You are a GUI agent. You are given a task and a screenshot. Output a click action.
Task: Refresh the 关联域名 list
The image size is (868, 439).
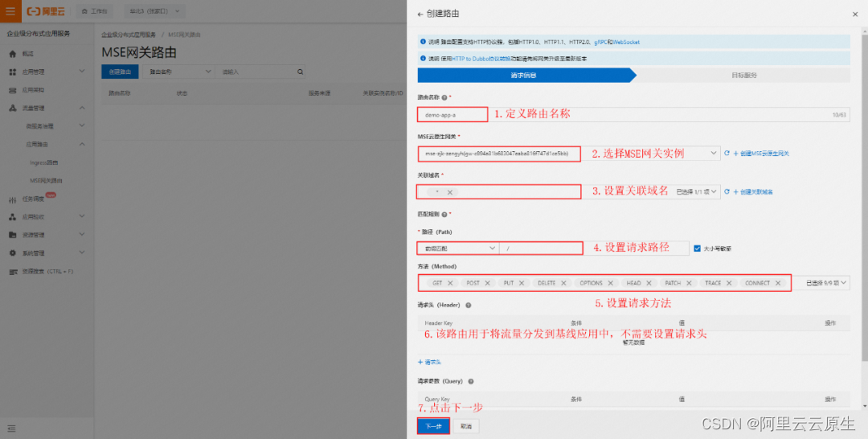coord(727,192)
